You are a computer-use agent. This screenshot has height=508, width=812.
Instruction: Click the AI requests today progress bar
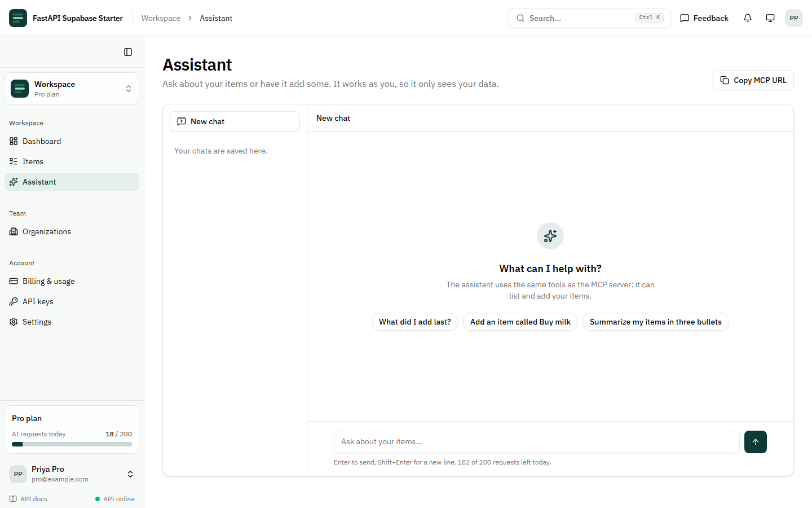tap(72, 444)
